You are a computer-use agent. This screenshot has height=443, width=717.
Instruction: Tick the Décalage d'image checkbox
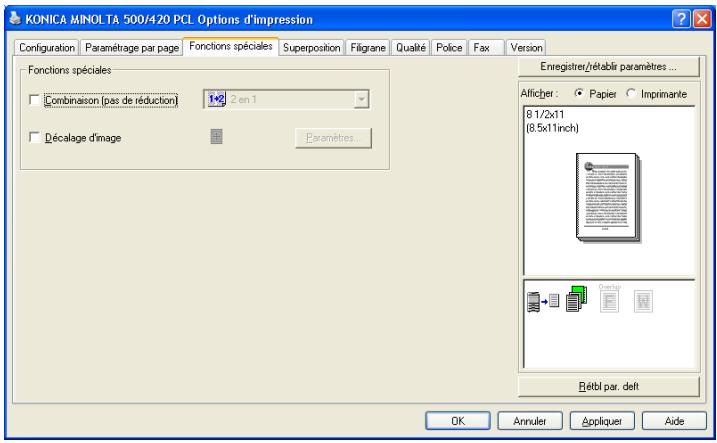coord(34,137)
